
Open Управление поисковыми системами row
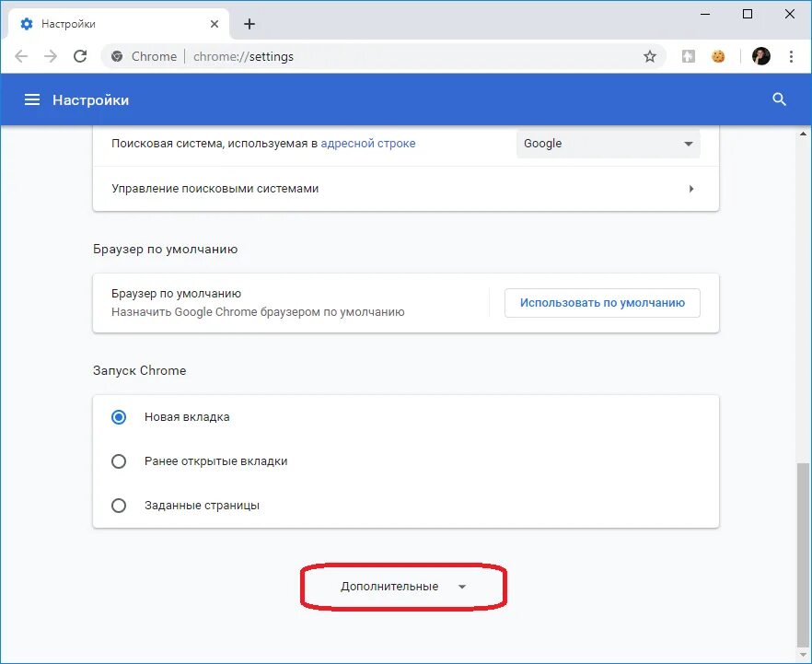405,189
